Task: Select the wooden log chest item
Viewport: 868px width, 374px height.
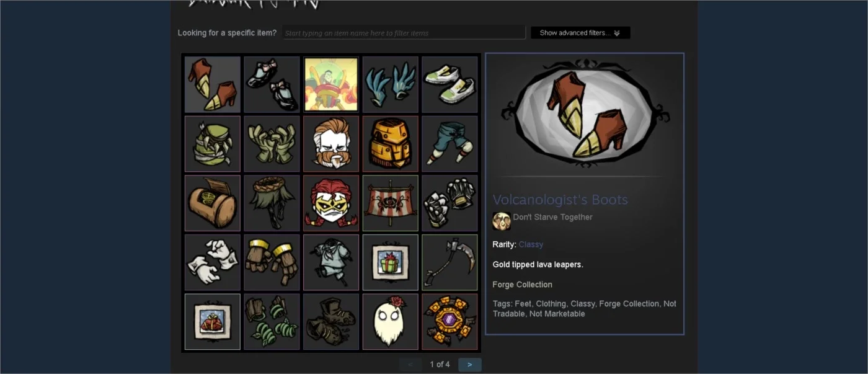Action: (x=213, y=203)
